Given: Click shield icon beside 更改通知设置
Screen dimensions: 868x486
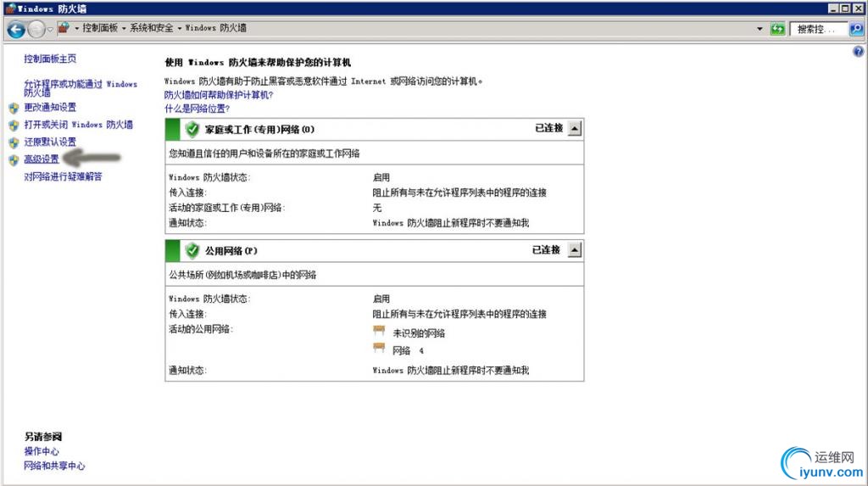Looking at the screenshot, I should click(14, 108).
